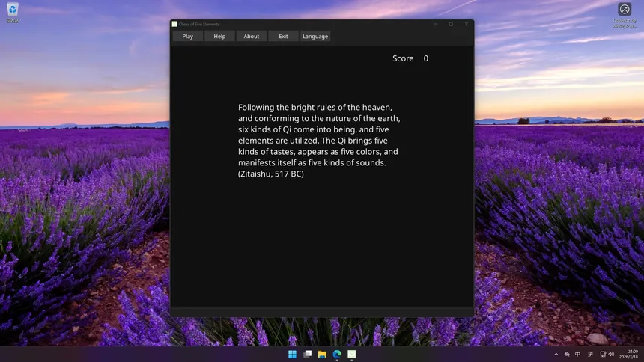
Task: Open the Language options
Action: point(315,36)
